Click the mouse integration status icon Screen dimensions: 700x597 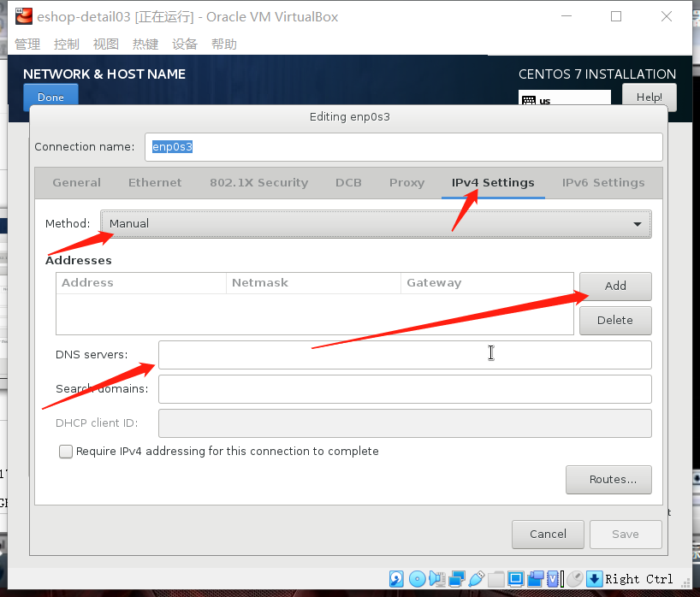(575, 579)
